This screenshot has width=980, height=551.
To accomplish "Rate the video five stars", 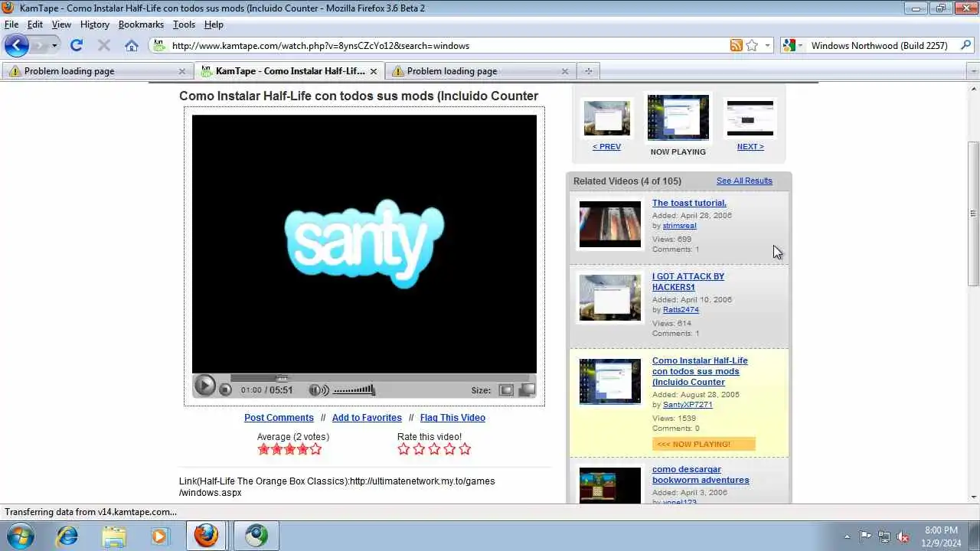I will [x=464, y=449].
